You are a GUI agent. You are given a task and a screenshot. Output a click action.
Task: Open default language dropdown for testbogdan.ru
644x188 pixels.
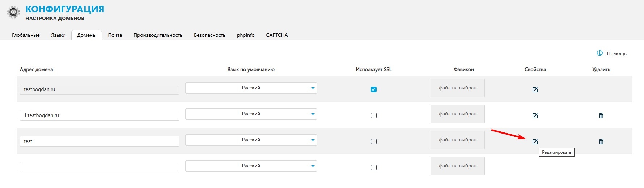tap(251, 88)
